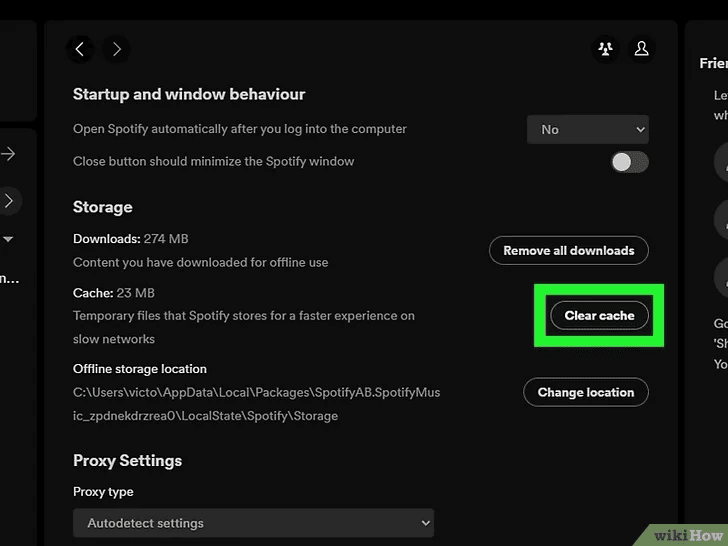The width and height of the screenshot is (728, 546).
Task: Click the Proxy Settings heading
Action: tap(127, 461)
